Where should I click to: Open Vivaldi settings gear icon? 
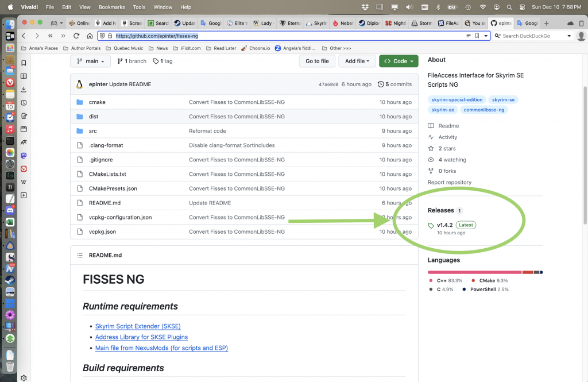click(x=24, y=377)
